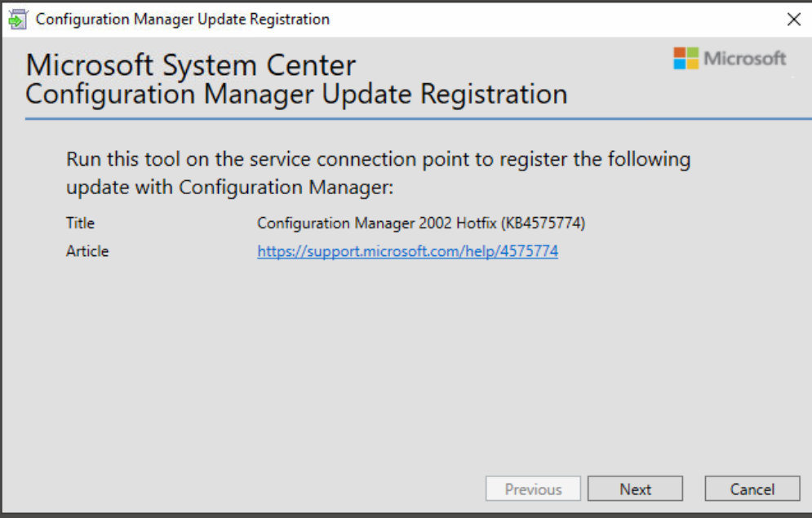Click the 'Title' field label
This screenshot has height=518, width=812.
pyautogui.click(x=80, y=224)
